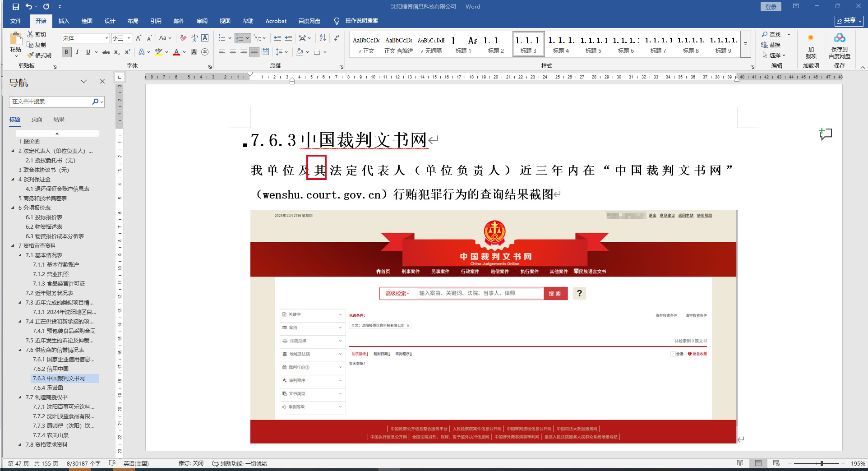Screen dimensions: 868x471
Task: Decrease the paragraph indent
Action: click(277, 38)
